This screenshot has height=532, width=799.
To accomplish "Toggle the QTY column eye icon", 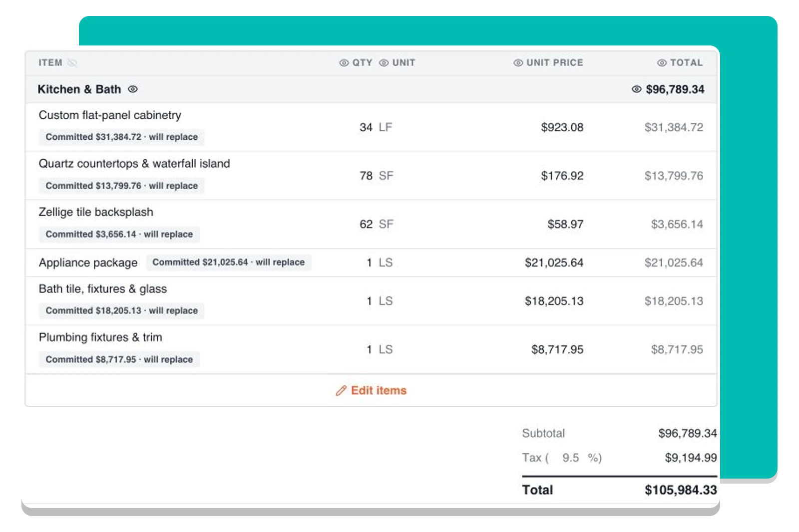I will [344, 63].
